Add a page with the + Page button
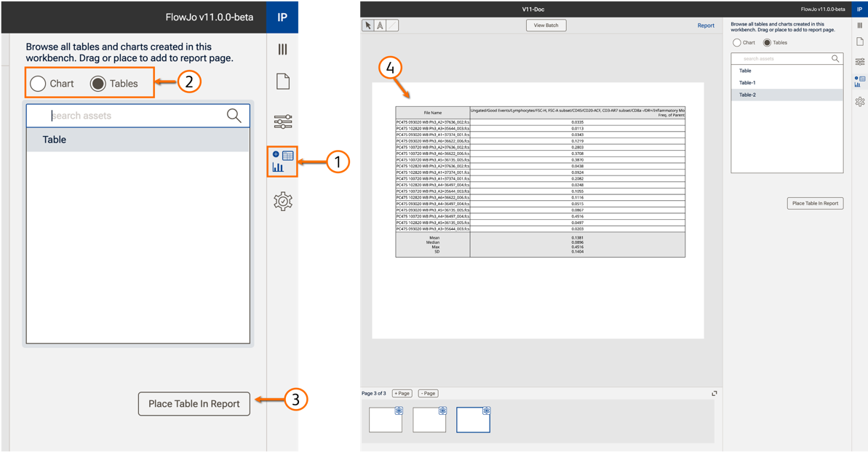The image size is (868, 452). [402, 394]
